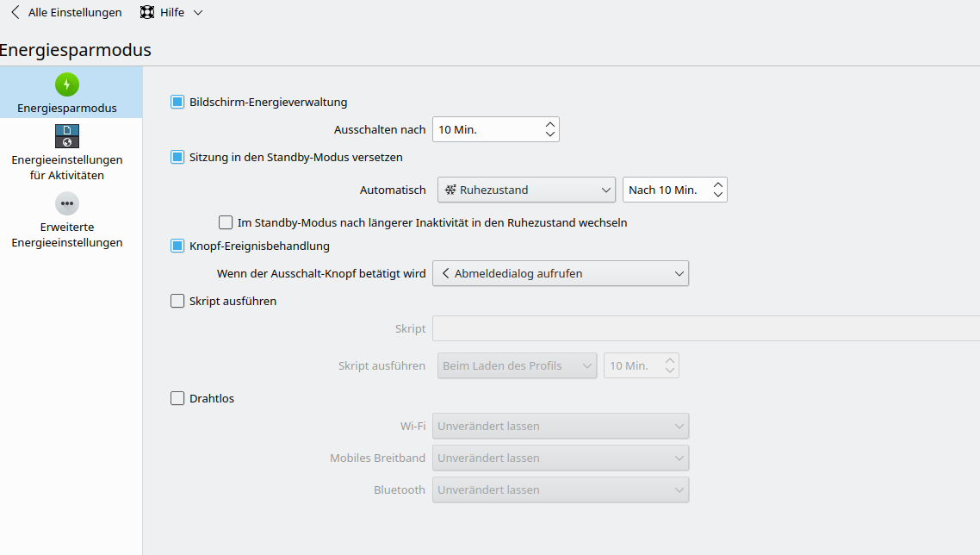
Task: Open the Abmeldedialog aufrufen dropdown
Action: (561, 273)
